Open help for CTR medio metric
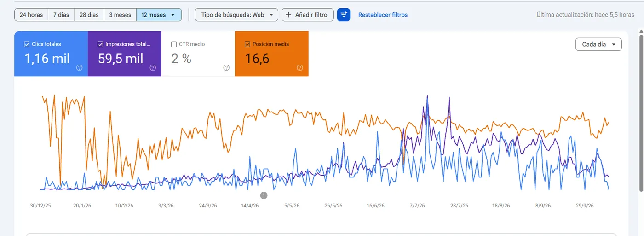Viewport: 644px width, 236px height. pyautogui.click(x=226, y=67)
